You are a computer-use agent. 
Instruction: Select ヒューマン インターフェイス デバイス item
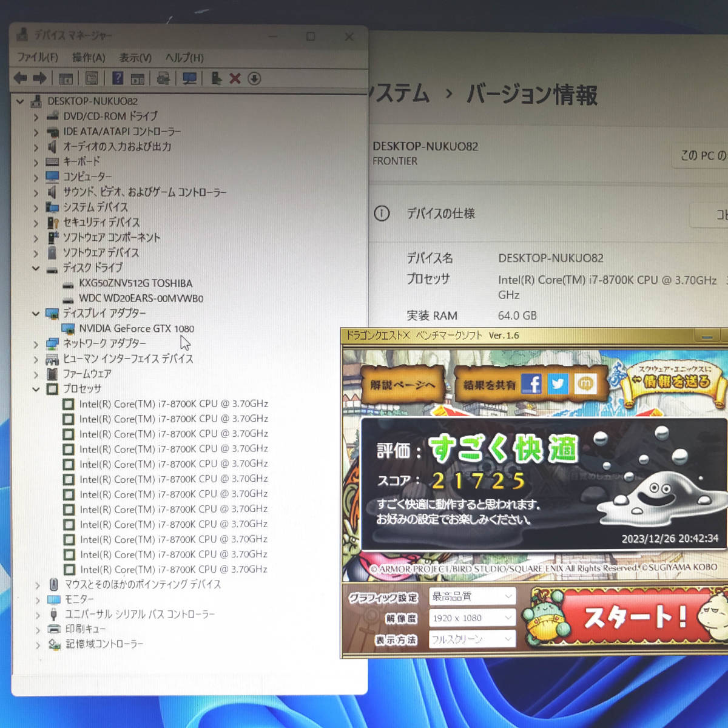click(128, 359)
